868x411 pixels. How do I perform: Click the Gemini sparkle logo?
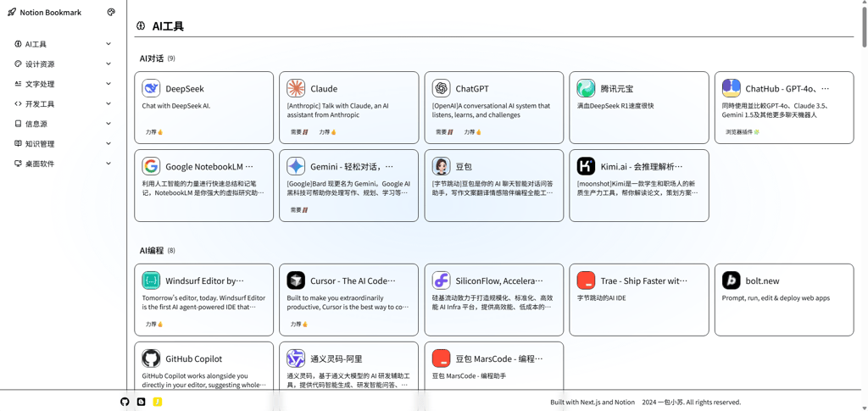(296, 166)
